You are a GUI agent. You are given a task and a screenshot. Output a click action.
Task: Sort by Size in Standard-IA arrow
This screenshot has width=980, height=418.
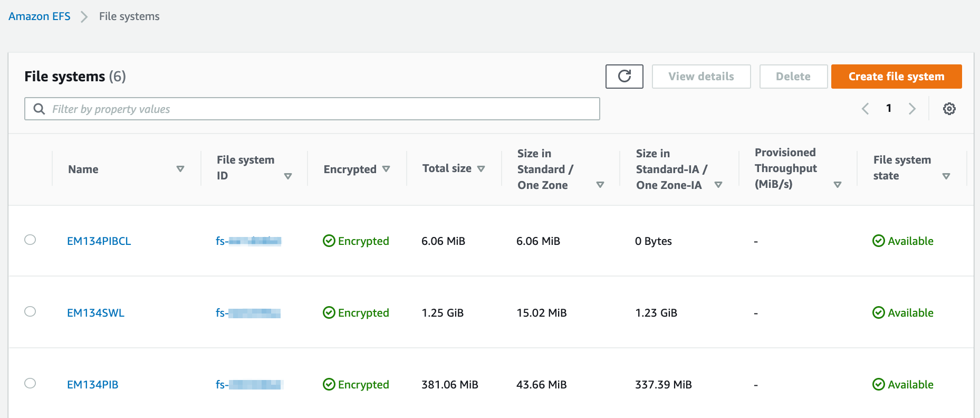[x=718, y=185]
